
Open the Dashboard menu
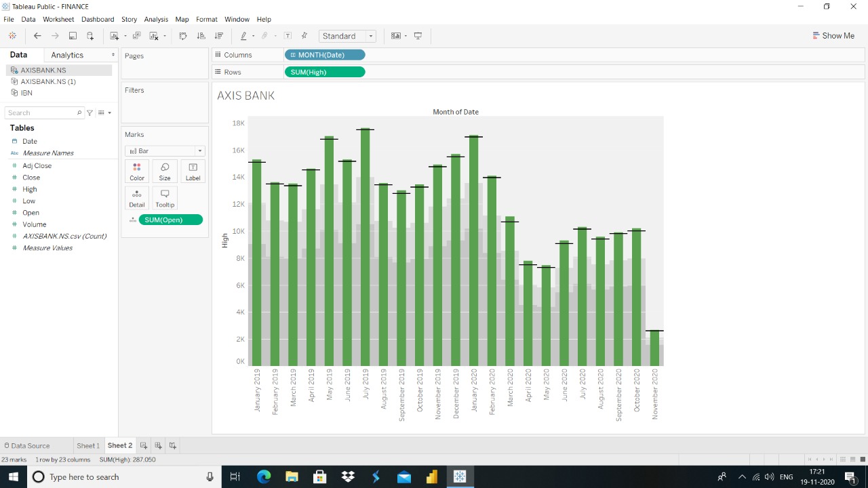pyautogui.click(x=98, y=19)
